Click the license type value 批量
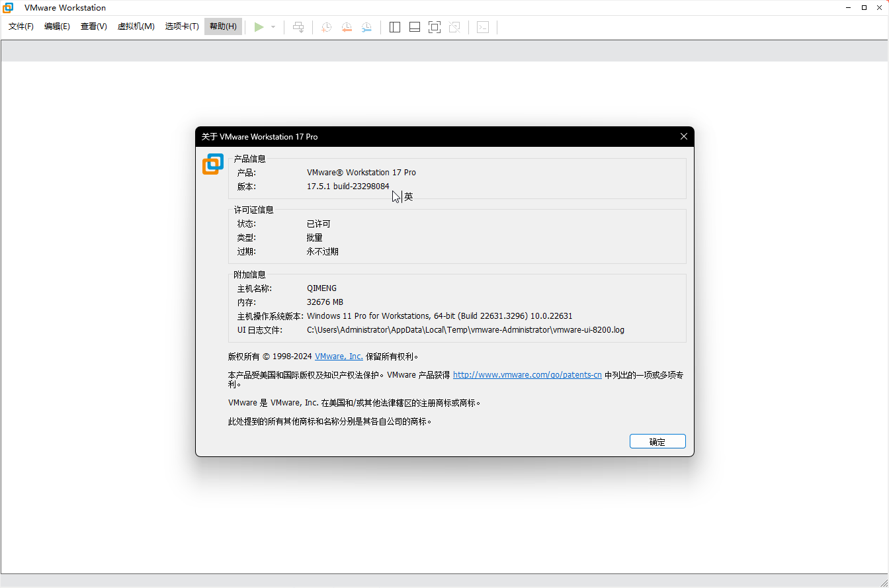The image size is (889, 588). [x=315, y=238]
